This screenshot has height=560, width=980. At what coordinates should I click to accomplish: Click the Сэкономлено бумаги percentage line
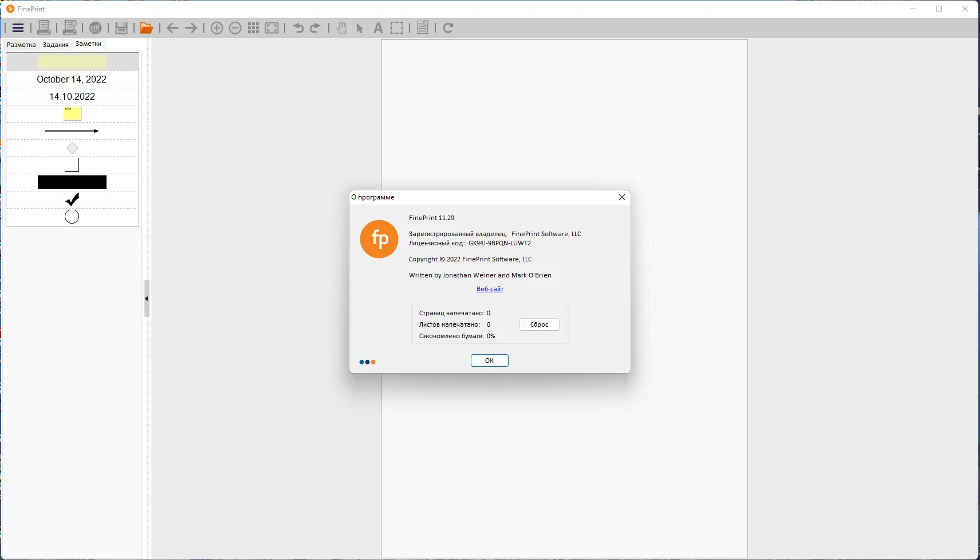point(457,336)
